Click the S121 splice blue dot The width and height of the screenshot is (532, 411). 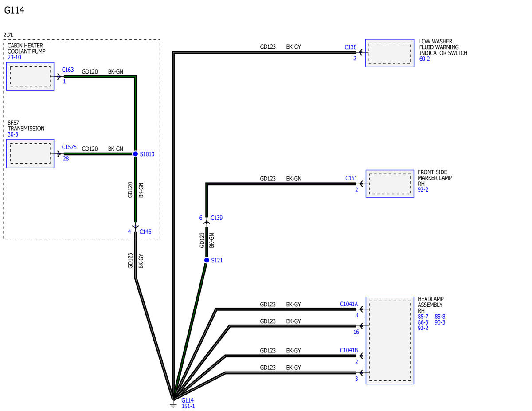coord(207,260)
